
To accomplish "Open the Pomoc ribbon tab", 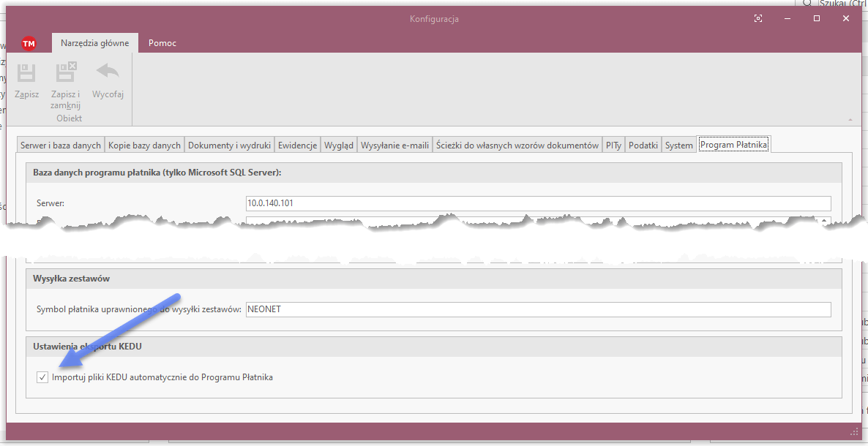I will coord(162,43).
